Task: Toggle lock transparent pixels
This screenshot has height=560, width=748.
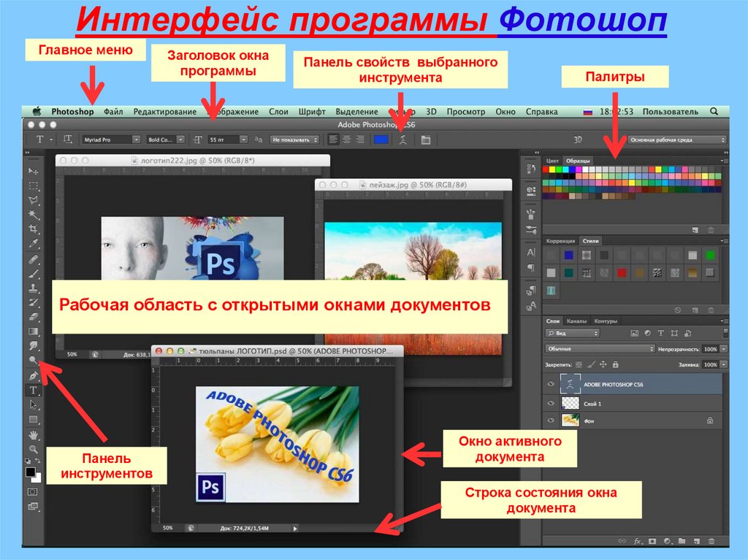Action: [579, 364]
